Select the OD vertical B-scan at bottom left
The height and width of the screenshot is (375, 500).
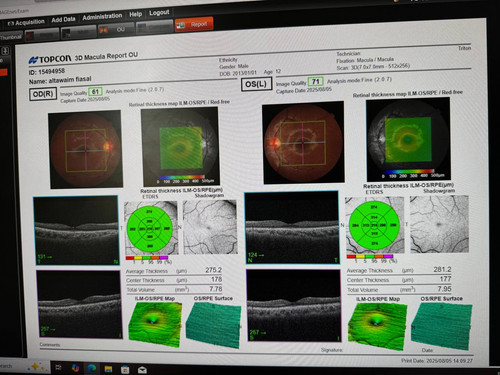point(79,304)
